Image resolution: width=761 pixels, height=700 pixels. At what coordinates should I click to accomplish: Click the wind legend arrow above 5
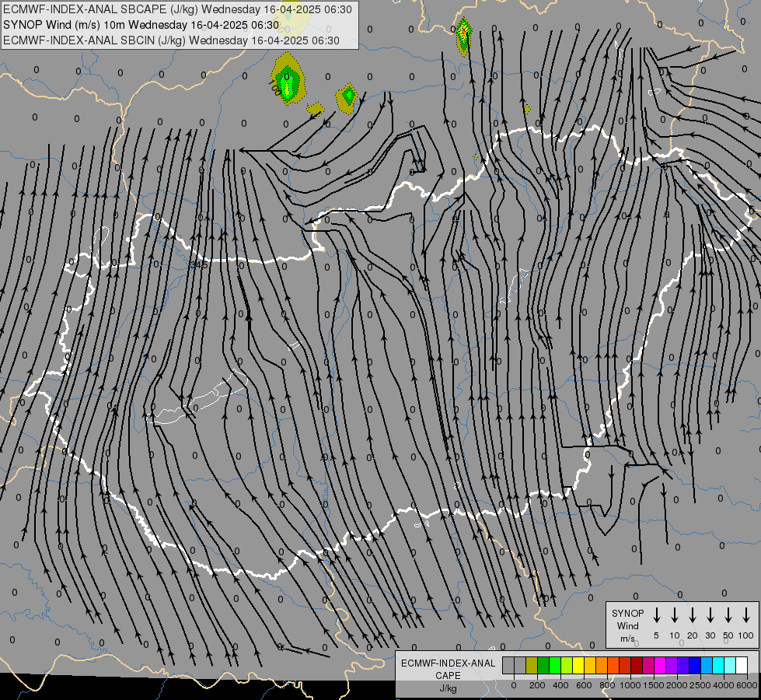click(x=656, y=615)
